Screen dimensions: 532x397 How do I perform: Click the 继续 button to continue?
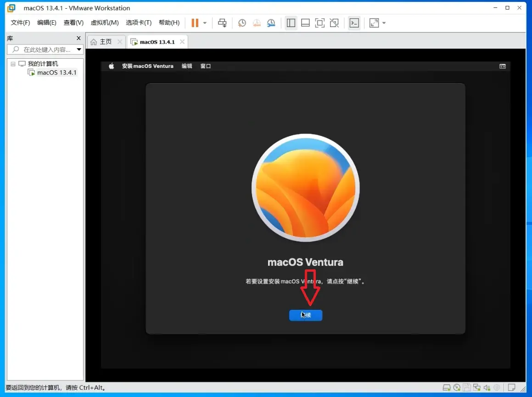click(306, 315)
